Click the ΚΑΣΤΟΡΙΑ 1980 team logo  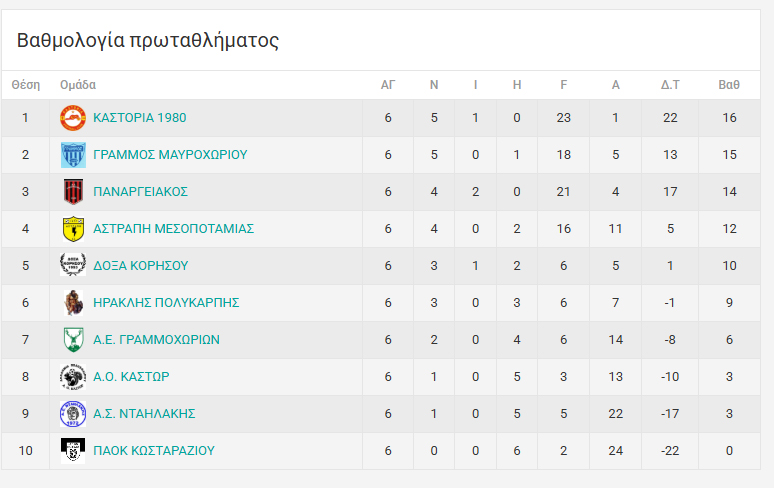pos(73,118)
